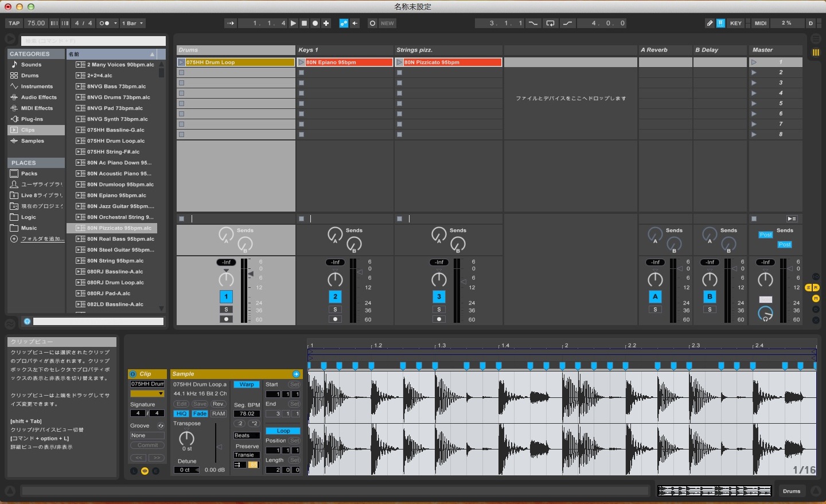Click the Re-enable Automation arrow icon
The height and width of the screenshot is (504, 826).
point(355,24)
